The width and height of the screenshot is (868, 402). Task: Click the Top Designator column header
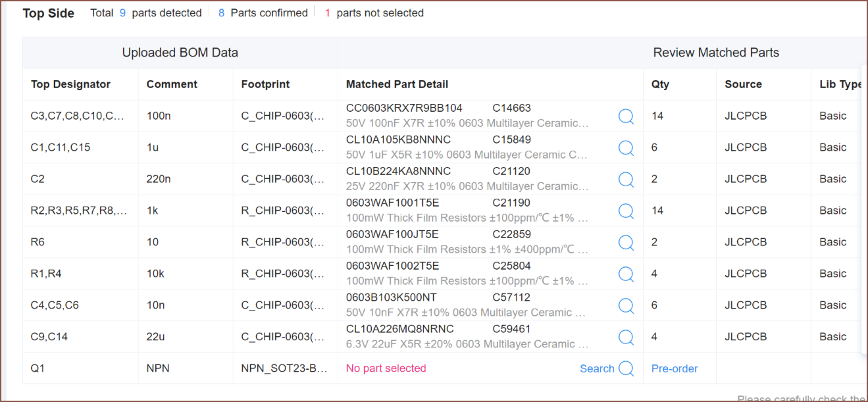click(70, 84)
